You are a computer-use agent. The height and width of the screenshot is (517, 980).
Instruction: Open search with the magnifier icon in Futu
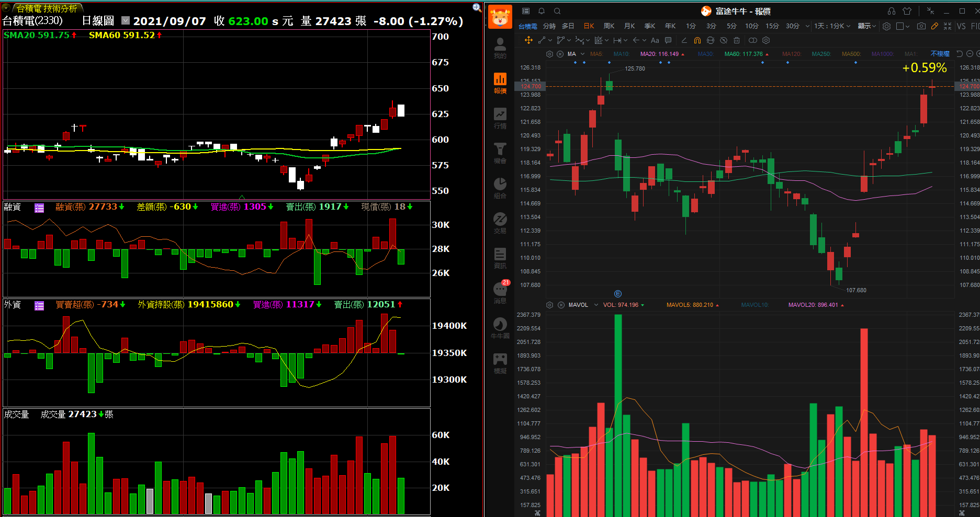click(x=557, y=11)
